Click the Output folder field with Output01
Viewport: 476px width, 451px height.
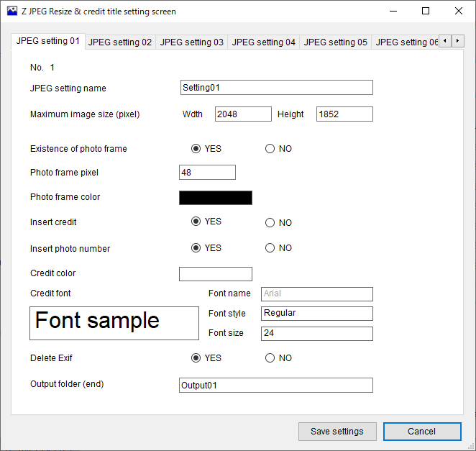pos(276,385)
